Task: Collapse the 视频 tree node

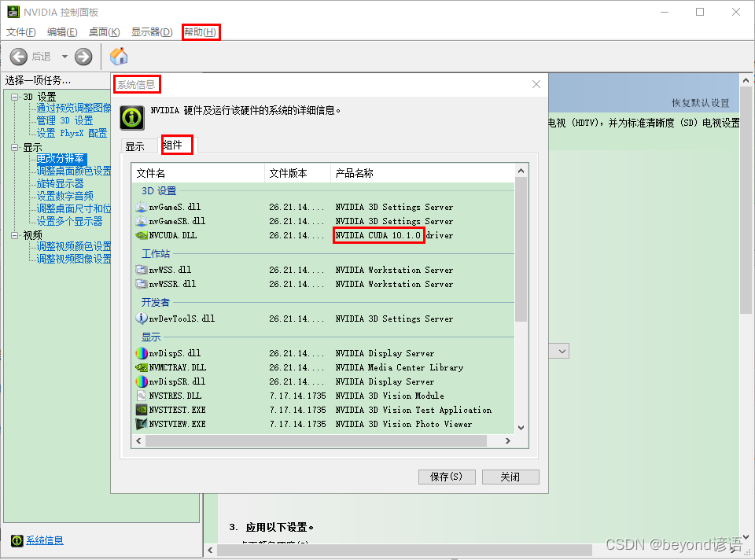Action: [x=14, y=235]
